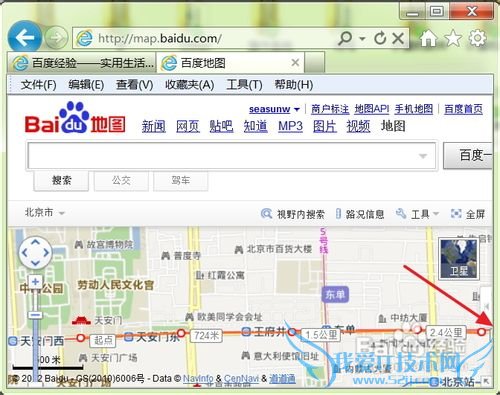This screenshot has width=500, height=395.
Task: Open the 工具(T) menu
Action: pos(244,85)
